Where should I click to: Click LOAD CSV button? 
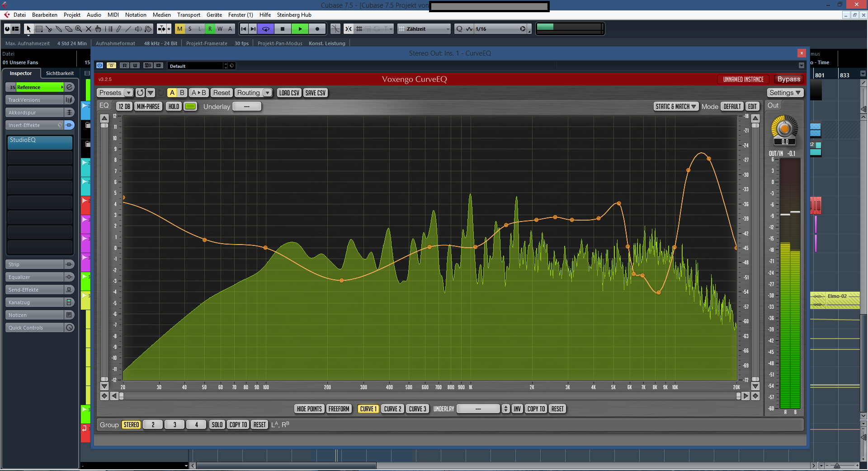pyautogui.click(x=289, y=93)
